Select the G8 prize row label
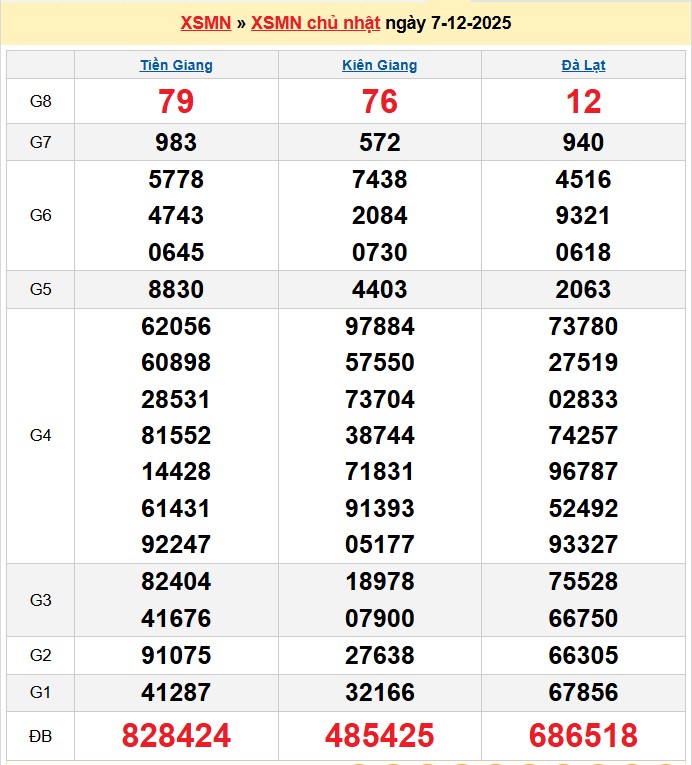The width and height of the screenshot is (692, 765). pos(40,101)
